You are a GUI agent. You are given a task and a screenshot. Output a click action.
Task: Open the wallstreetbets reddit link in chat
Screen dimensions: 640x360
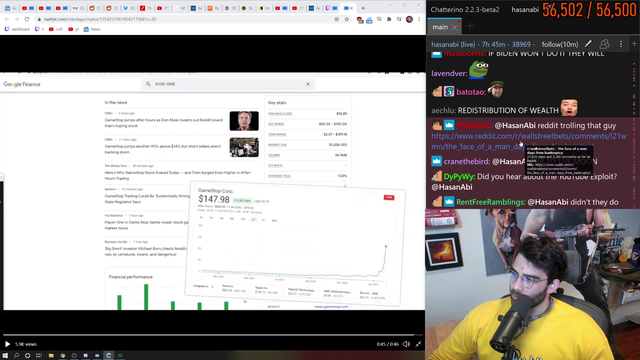529,141
